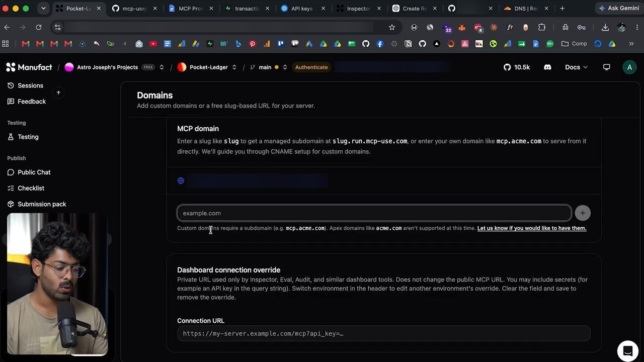Switch to the DNS tab

pos(526,9)
